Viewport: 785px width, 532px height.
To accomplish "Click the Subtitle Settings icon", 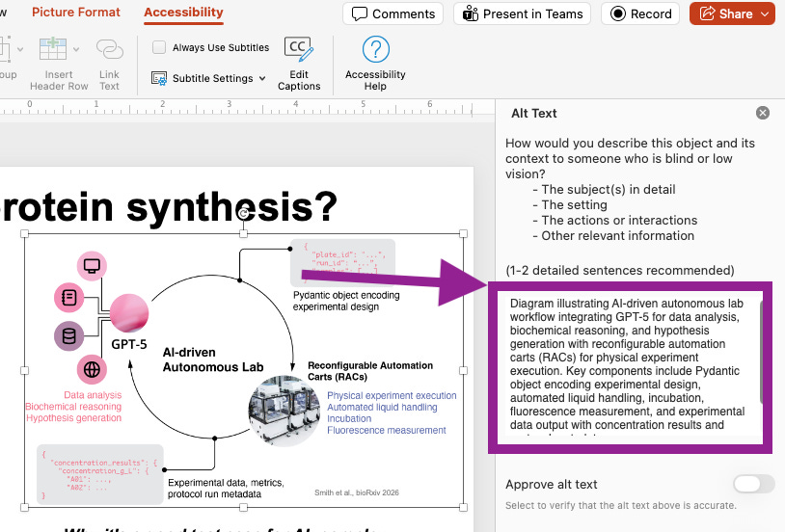I will 159,79.
